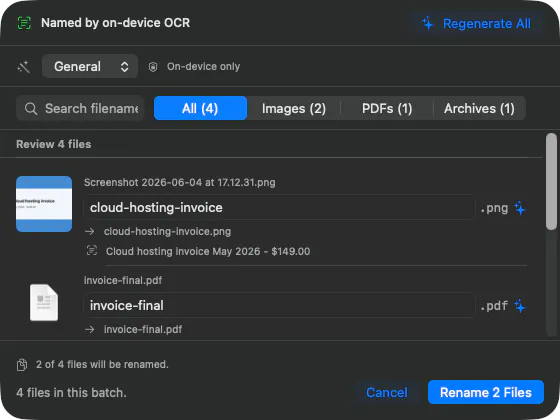The height and width of the screenshot is (420, 560).
Task: Click the Search filename field
Action: click(80, 108)
